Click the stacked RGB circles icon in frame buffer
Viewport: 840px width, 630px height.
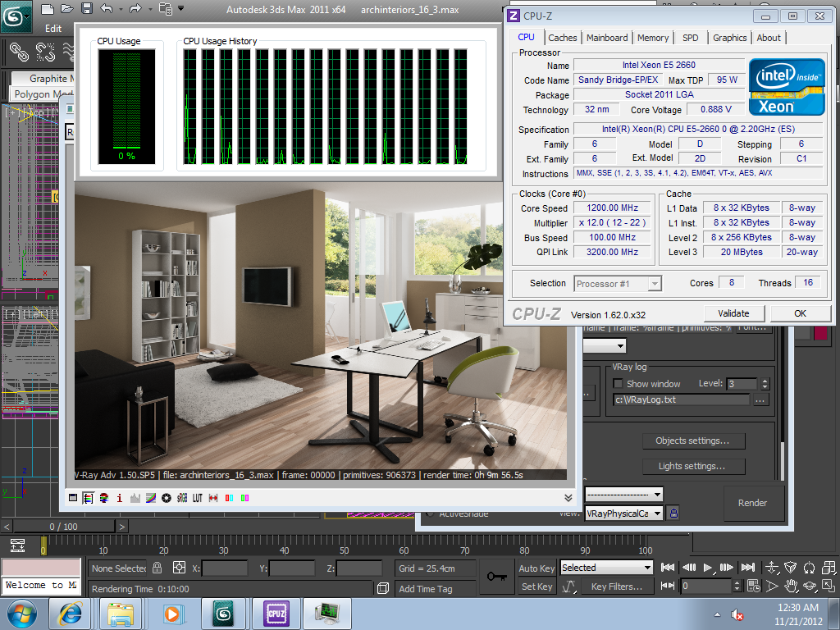tap(104, 498)
